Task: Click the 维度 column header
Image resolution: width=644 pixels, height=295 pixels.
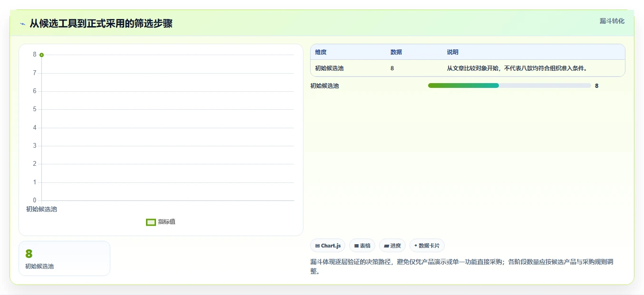Action: (321, 52)
